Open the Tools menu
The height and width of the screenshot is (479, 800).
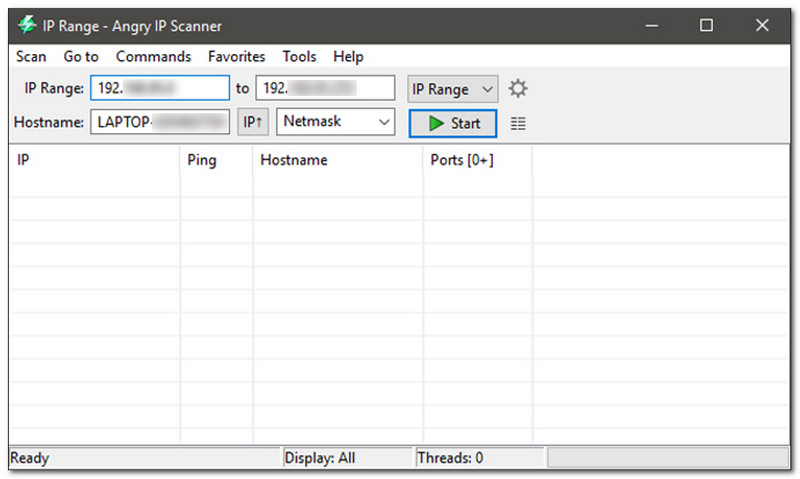(299, 56)
